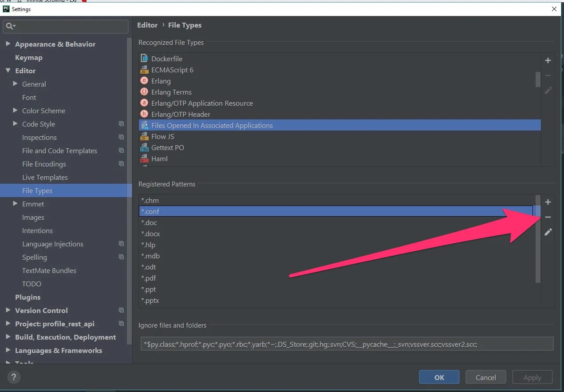Click the Editor breadcrumb link
564x392 pixels.
[x=147, y=25]
